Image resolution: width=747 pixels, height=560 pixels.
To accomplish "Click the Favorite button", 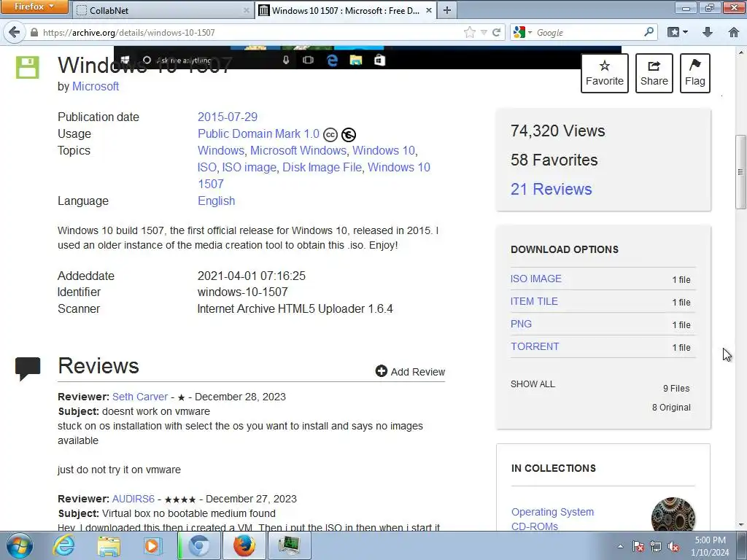I will pos(604,74).
